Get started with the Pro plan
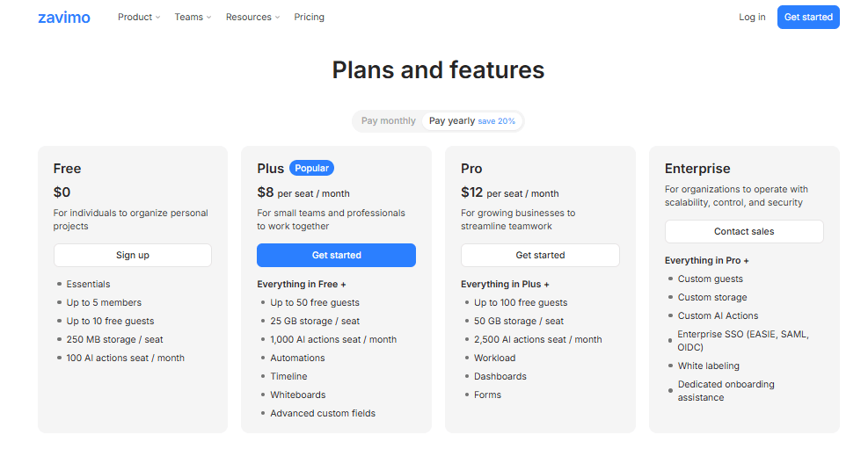The image size is (868, 449). click(x=540, y=255)
